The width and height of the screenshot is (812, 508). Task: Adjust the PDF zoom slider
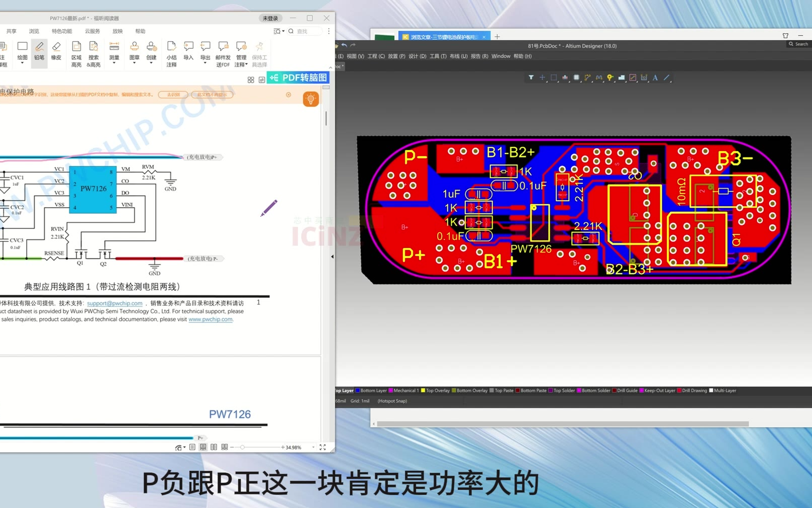(x=242, y=447)
